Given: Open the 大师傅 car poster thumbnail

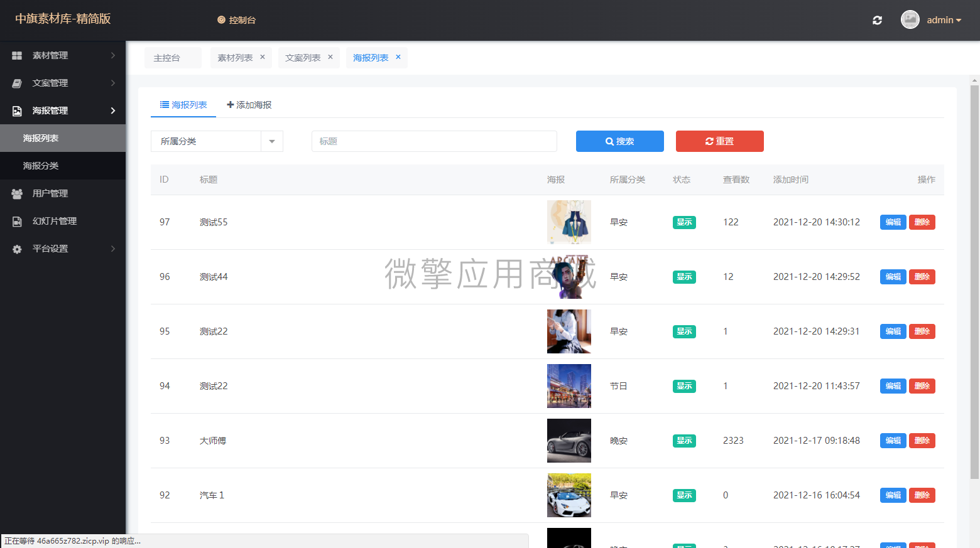Looking at the screenshot, I should [x=569, y=441].
